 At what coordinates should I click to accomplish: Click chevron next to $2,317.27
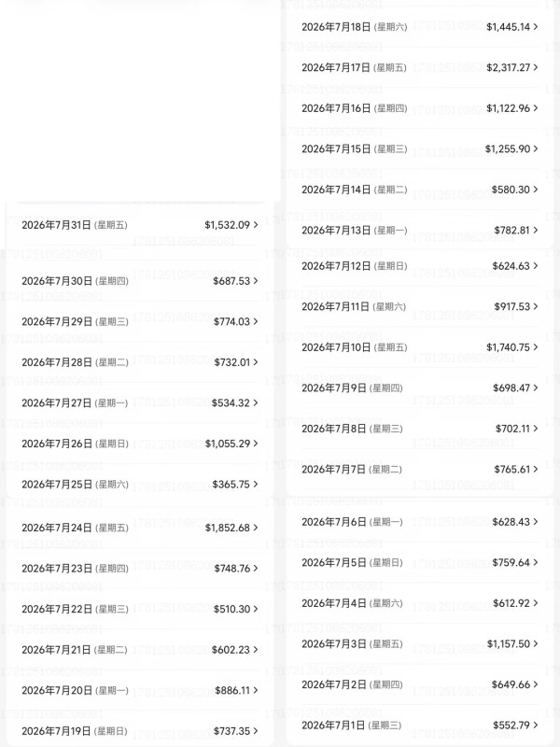click(x=536, y=67)
